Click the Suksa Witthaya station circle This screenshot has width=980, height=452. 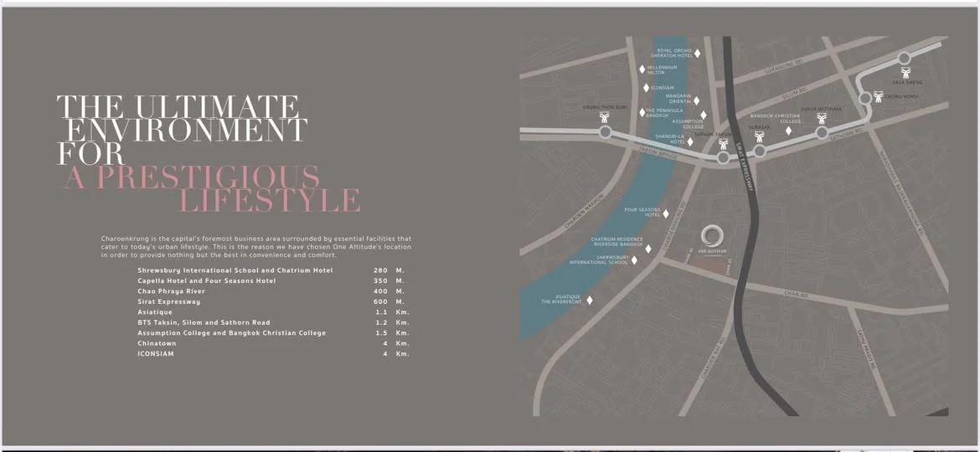pyautogui.click(x=821, y=132)
